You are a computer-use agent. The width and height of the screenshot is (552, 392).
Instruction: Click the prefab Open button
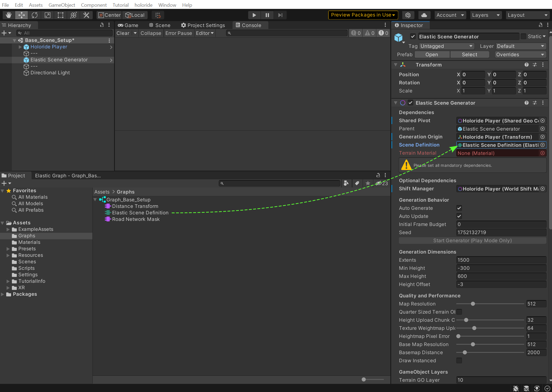point(431,55)
